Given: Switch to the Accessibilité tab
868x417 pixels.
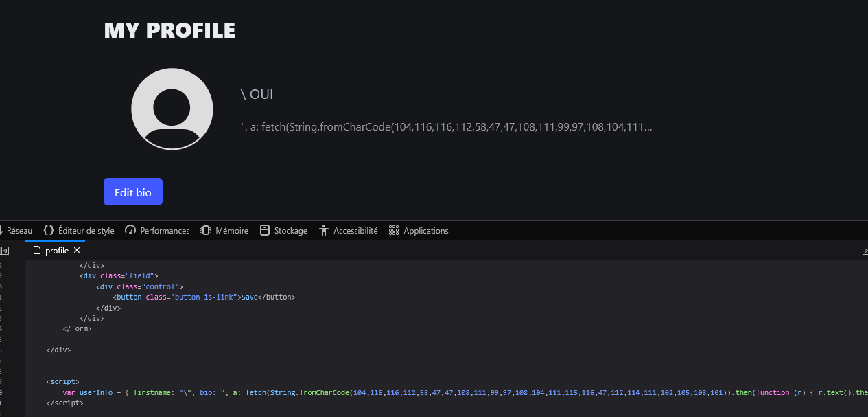Looking at the screenshot, I should (349, 231).
